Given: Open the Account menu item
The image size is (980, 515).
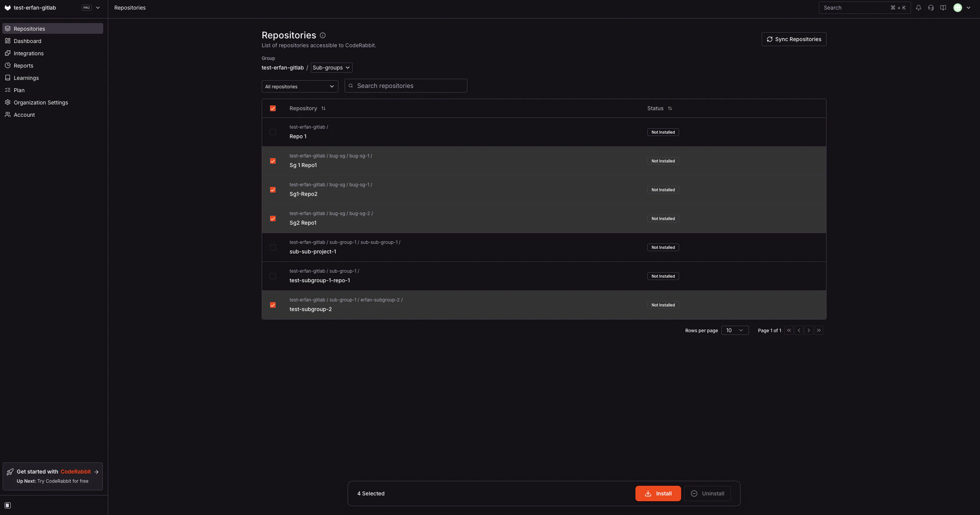Looking at the screenshot, I should (x=53, y=114).
